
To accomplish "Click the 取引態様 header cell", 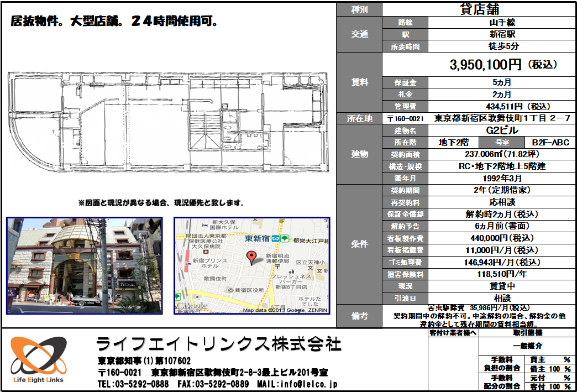I will [527, 333].
